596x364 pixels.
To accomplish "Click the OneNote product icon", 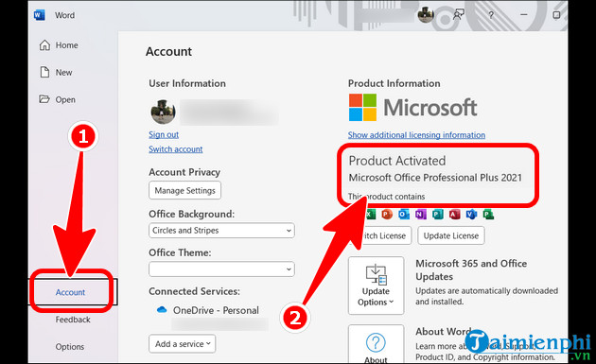I will (x=420, y=215).
